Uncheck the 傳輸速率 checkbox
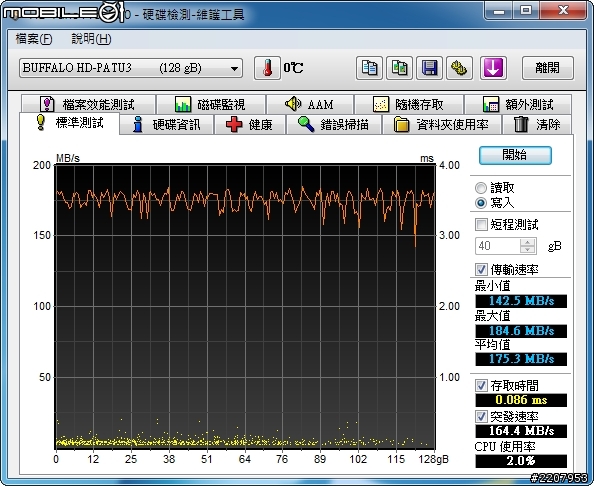 click(481, 269)
